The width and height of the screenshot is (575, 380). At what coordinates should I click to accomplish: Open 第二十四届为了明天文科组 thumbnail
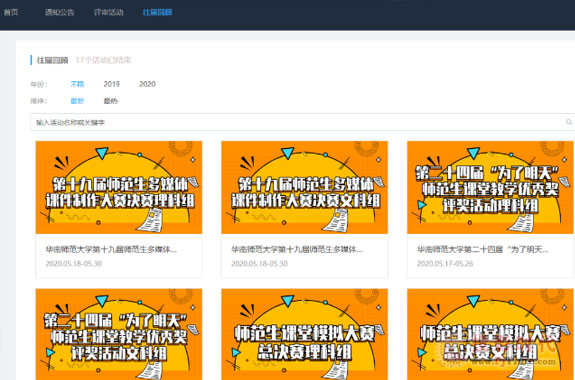coord(119,334)
